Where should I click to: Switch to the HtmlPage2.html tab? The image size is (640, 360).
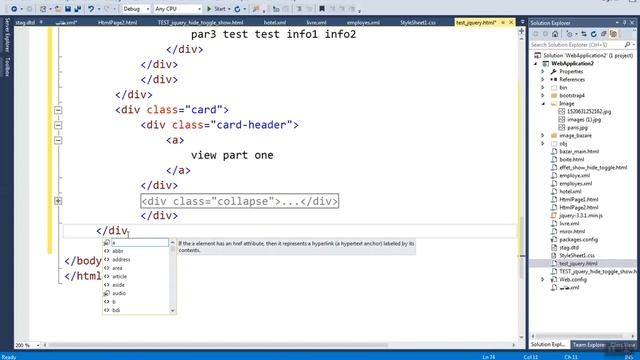pyautogui.click(x=118, y=22)
